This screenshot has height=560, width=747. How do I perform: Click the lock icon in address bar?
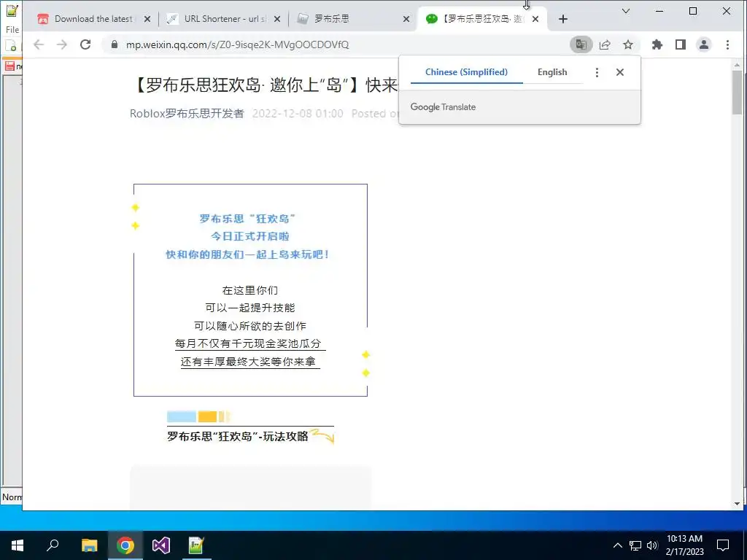(114, 44)
